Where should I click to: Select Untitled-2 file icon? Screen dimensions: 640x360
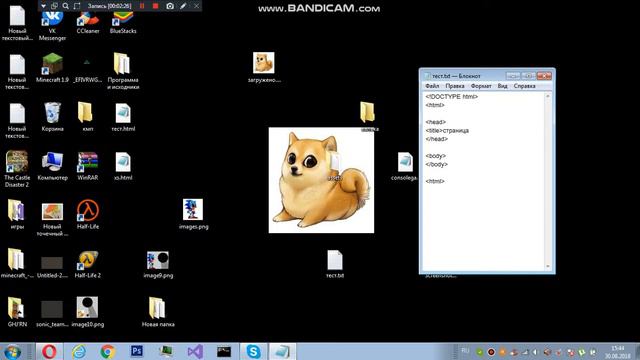click(x=52, y=267)
